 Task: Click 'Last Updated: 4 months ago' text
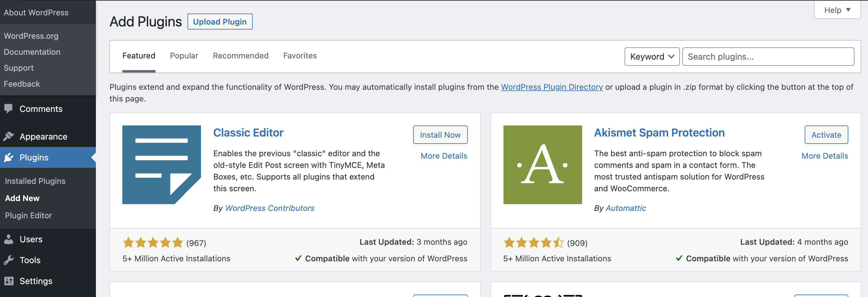[794, 242]
